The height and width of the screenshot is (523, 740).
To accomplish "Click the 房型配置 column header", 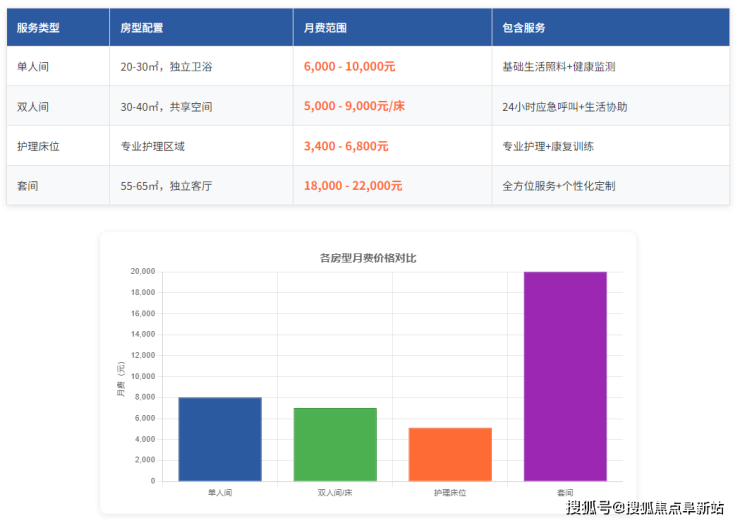I will pos(142,28).
